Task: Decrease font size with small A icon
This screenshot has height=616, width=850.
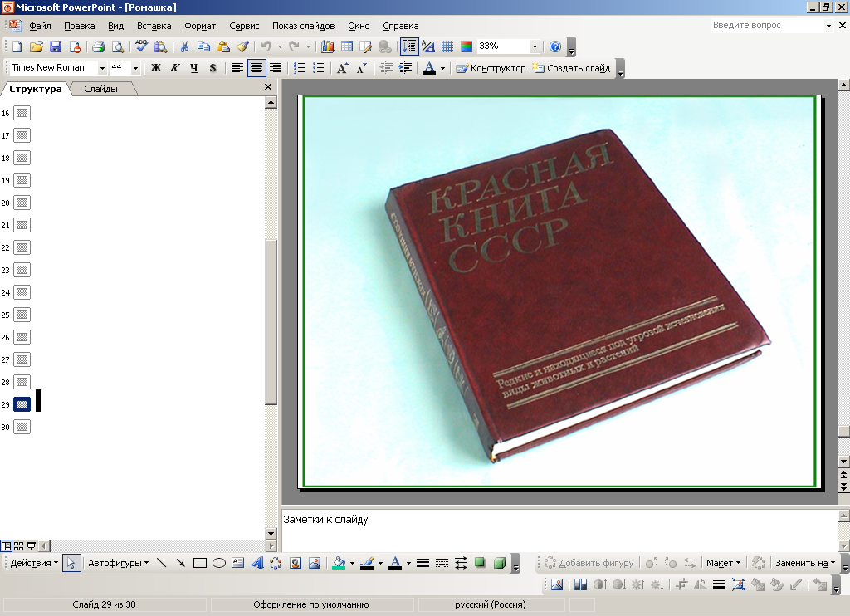Action: pos(362,68)
